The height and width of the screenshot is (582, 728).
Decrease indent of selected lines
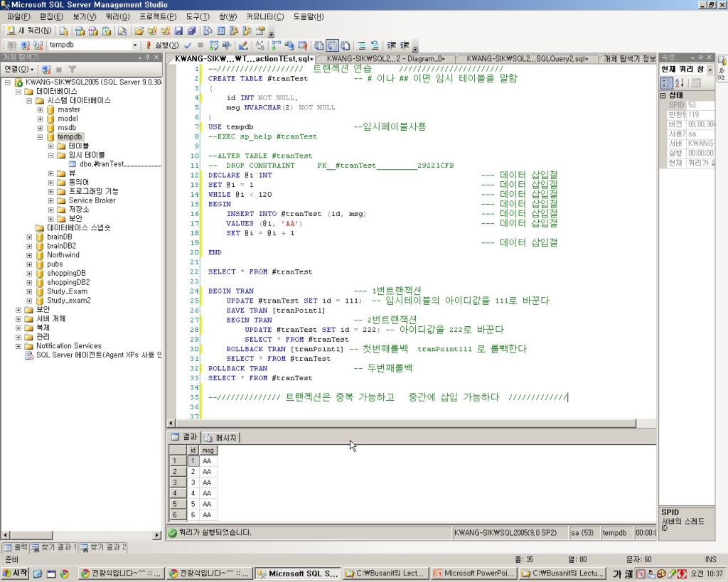(392, 45)
